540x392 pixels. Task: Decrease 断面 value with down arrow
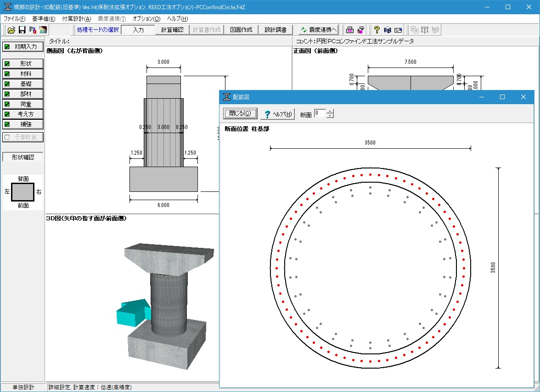coord(330,116)
